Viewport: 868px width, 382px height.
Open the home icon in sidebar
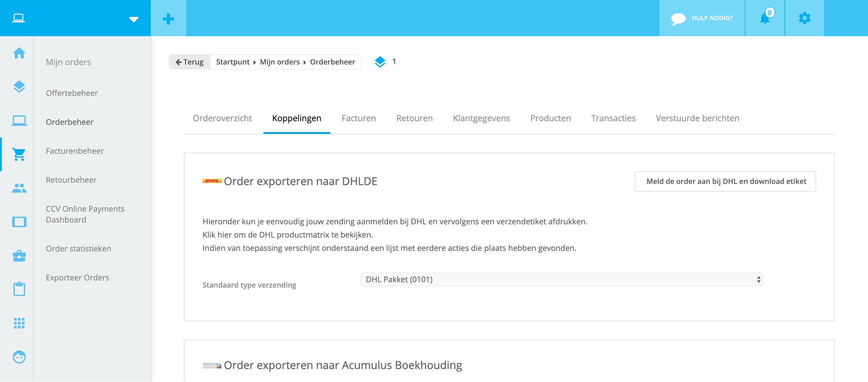[x=19, y=53]
